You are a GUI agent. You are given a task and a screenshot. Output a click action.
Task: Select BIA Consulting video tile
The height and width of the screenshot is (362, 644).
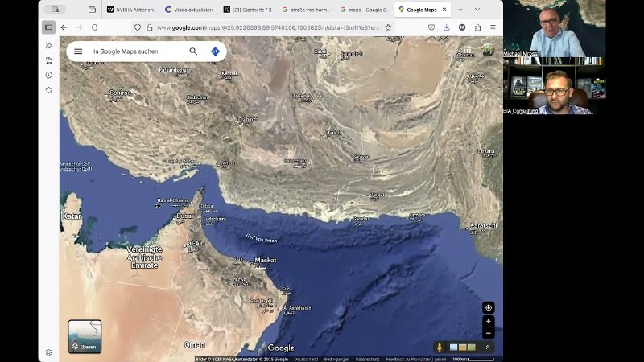click(x=555, y=86)
